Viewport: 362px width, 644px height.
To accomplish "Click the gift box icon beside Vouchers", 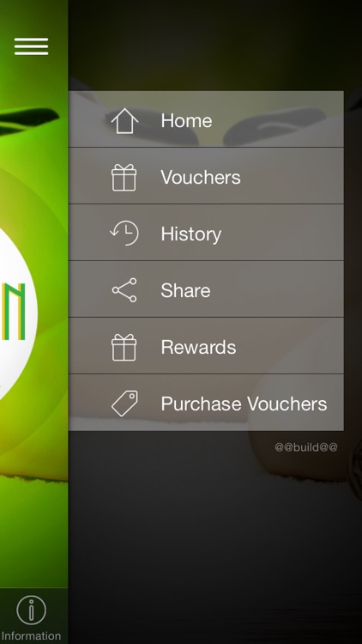I will point(124,178).
